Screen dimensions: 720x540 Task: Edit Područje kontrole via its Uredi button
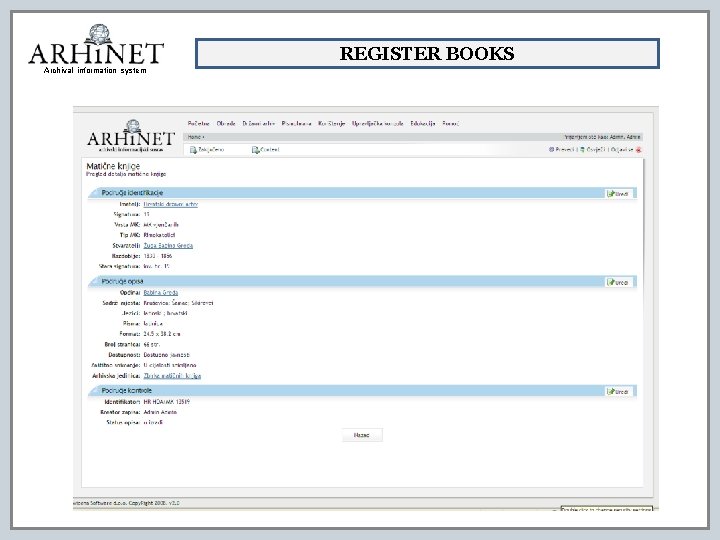tap(618, 392)
